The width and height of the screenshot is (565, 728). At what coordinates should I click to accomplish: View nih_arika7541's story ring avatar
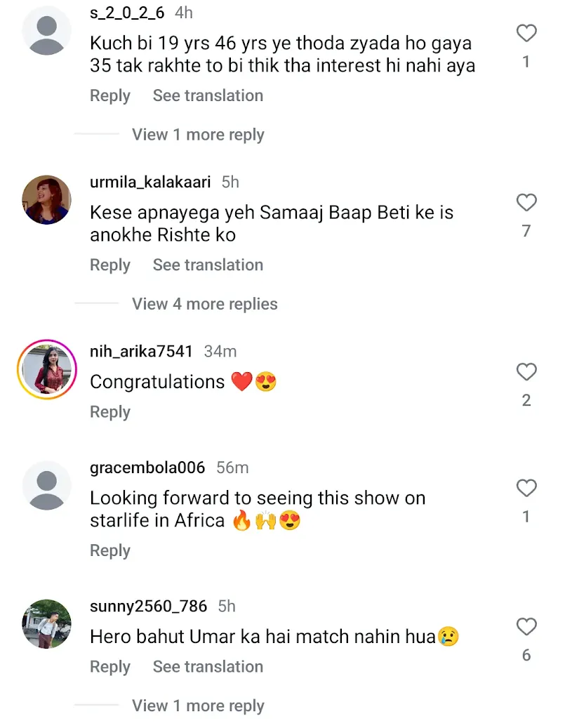click(x=47, y=369)
